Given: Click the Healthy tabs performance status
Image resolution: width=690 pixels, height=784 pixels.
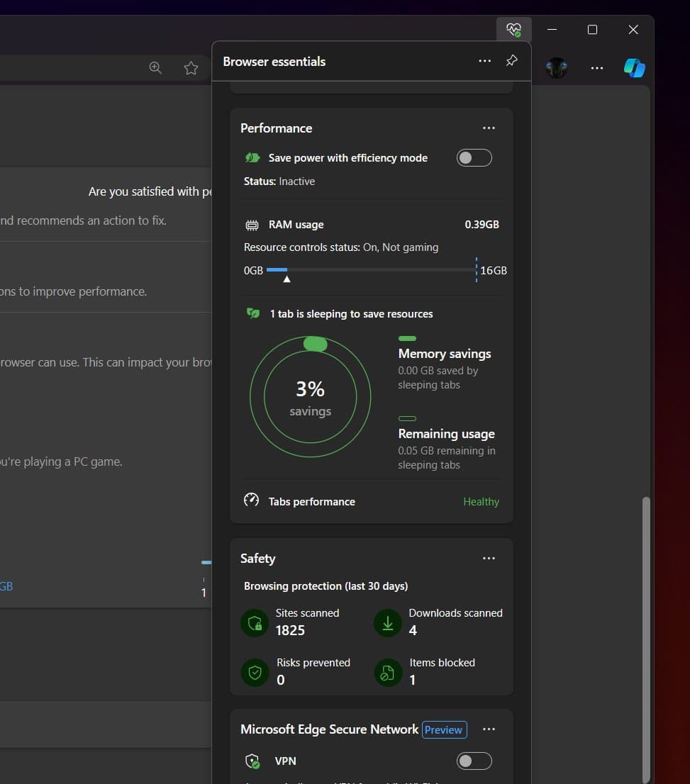Looking at the screenshot, I should coord(481,502).
